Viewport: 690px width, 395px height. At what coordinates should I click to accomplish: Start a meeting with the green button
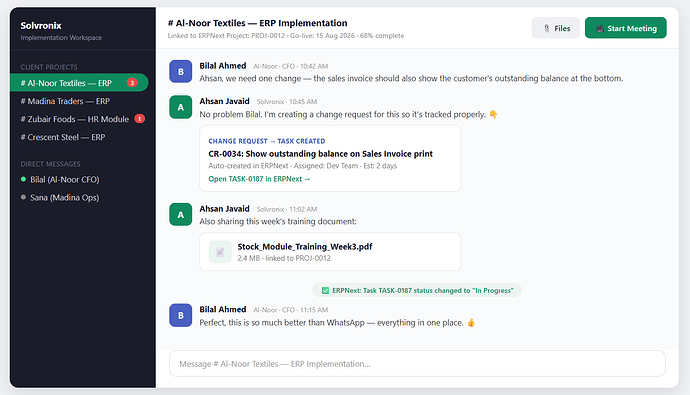pos(625,28)
